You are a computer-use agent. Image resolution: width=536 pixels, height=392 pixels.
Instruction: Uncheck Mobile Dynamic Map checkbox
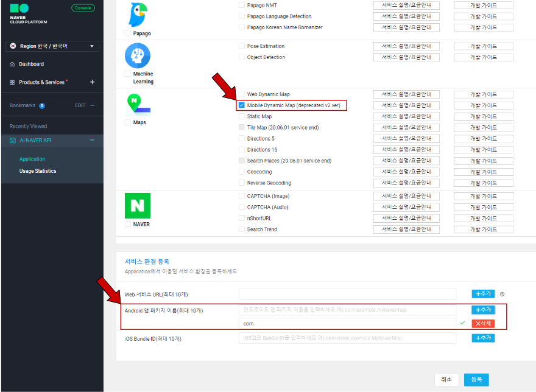[x=242, y=105]
